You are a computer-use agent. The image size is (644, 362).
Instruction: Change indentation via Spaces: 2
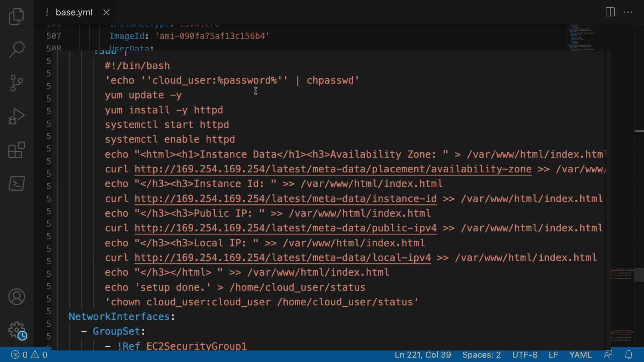click(481, 355)
